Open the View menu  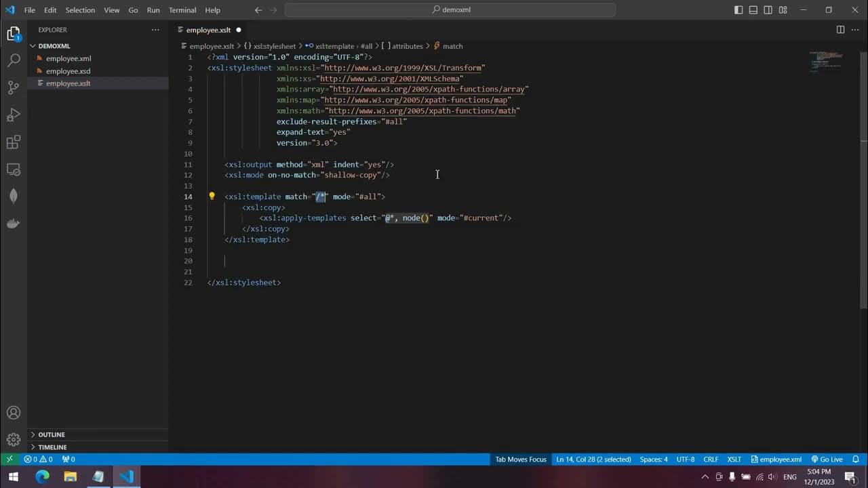(x=112, y=10)
